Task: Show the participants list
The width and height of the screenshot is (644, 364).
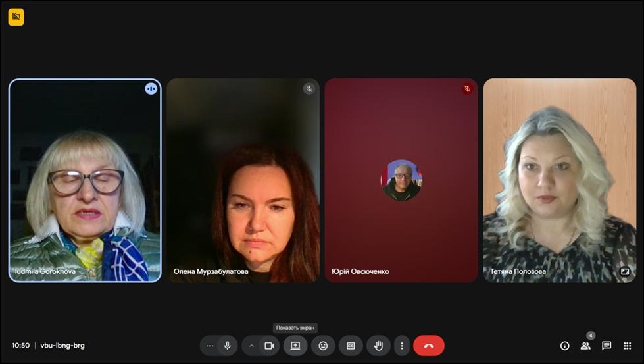Action: pos(585,346)
